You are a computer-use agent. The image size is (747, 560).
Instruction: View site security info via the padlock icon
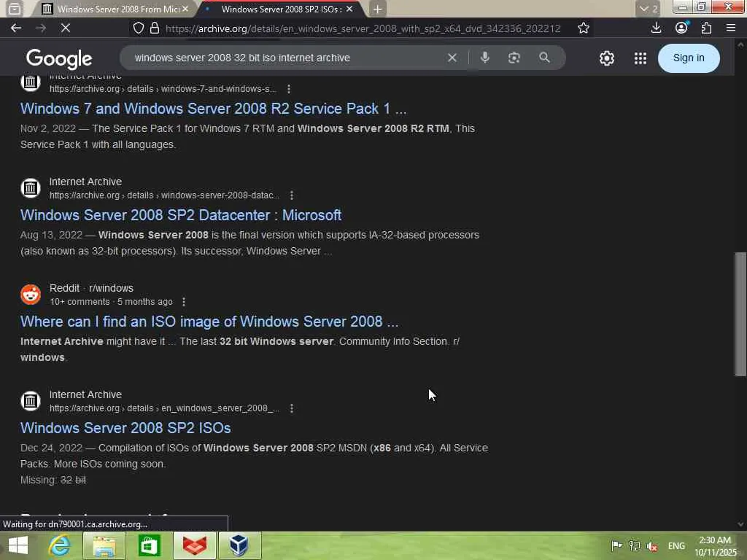[x=155, y=28]
